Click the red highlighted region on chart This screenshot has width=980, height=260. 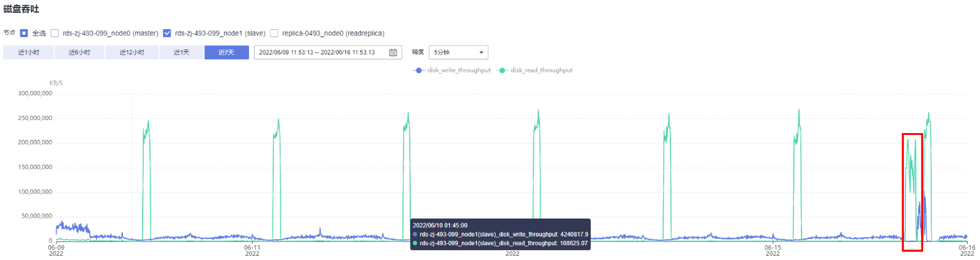912,192
